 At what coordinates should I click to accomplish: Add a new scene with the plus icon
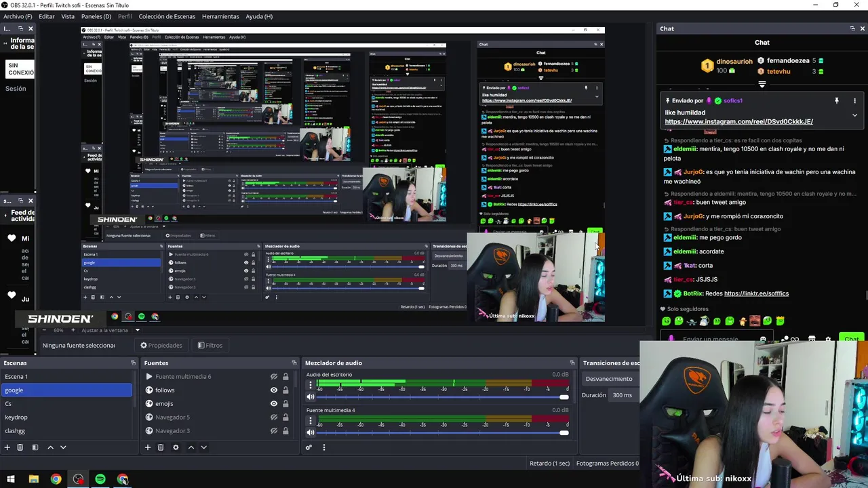[x=7, y=447]
